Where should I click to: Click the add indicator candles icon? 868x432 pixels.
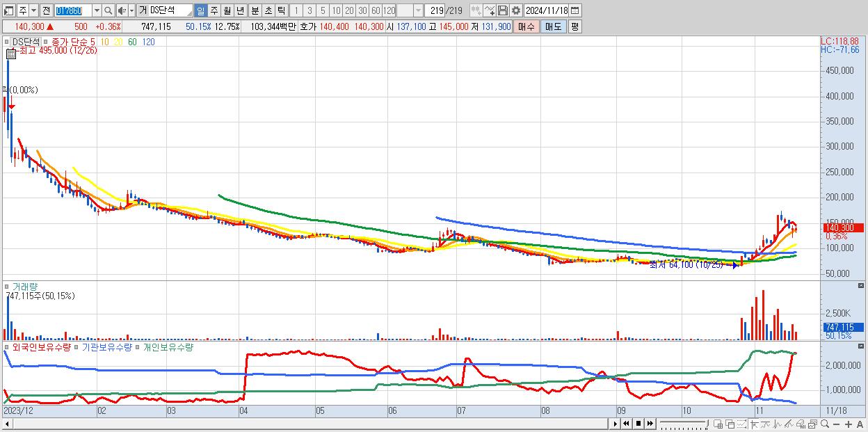point(476,10)
